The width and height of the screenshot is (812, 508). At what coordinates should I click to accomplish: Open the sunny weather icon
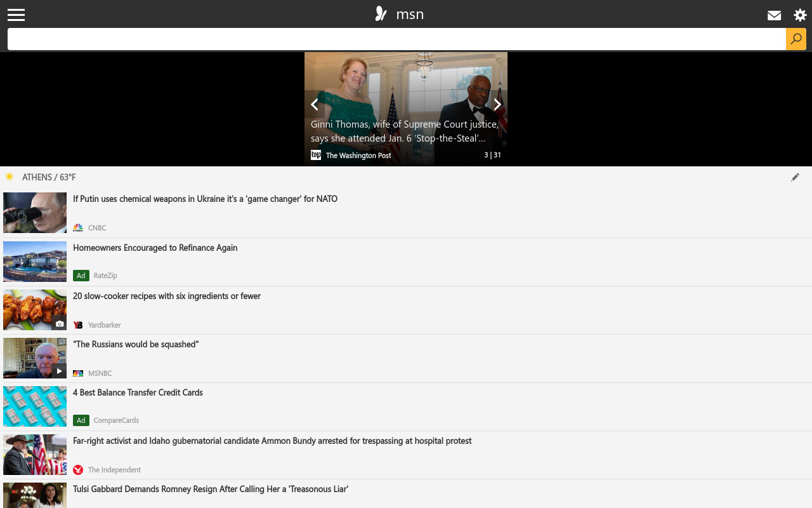coord(10,177)
